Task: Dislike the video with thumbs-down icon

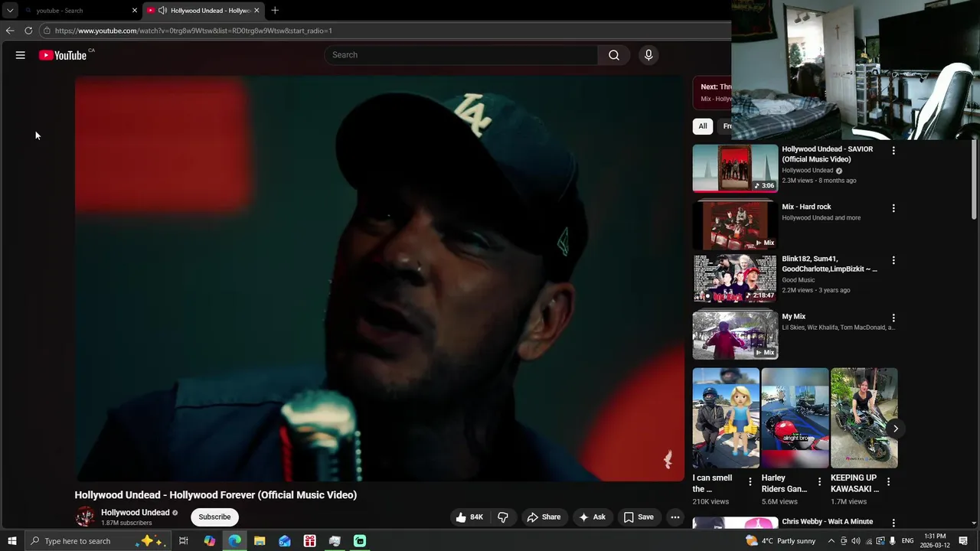Action: tap(503, 517)
